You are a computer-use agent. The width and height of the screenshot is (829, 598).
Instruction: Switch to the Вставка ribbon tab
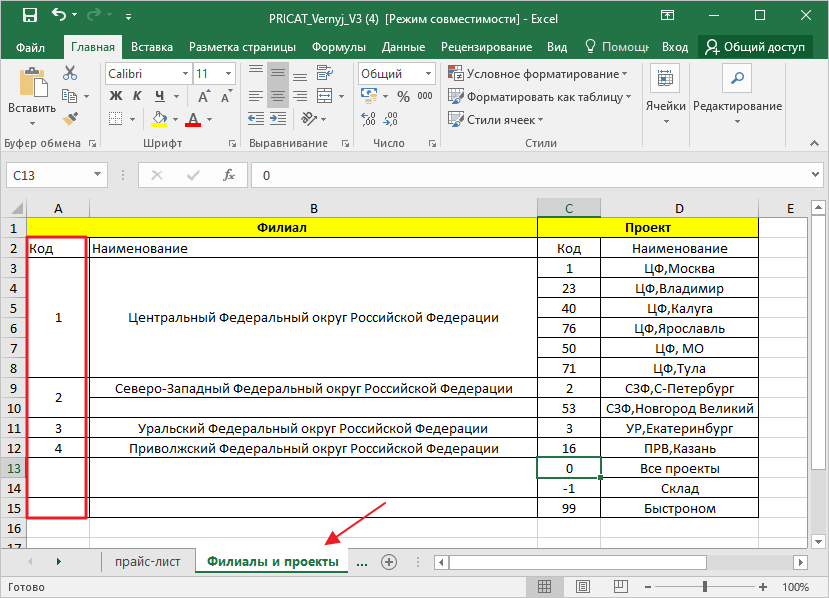(152, 47)
